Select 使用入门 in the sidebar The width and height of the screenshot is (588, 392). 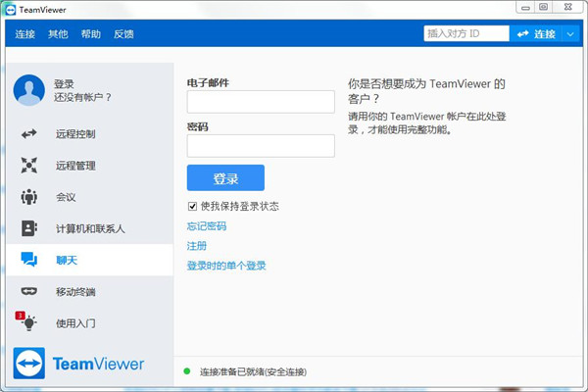click(89, 323)
